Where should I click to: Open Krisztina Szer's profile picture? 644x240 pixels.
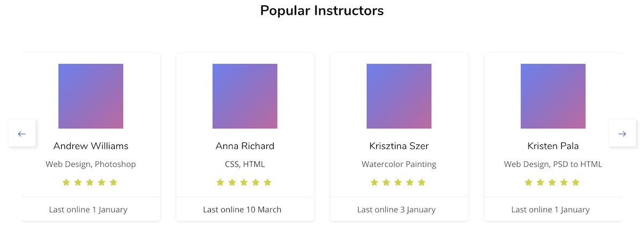399,96
